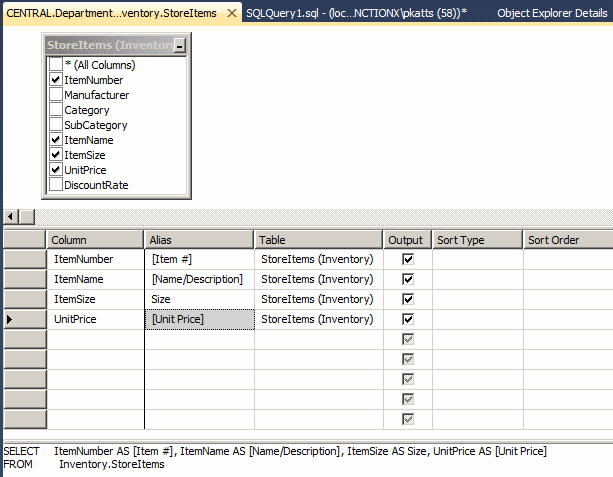Click the StoreItems (Inventory) title bar
This screenshot has height=477, width=613.
[110, 45]
